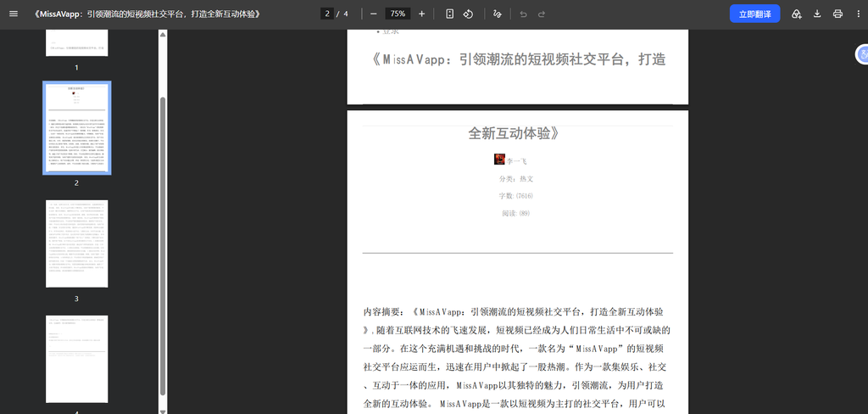Open the more actions three-dot menu
868x414 pixels.
(858, 14)
